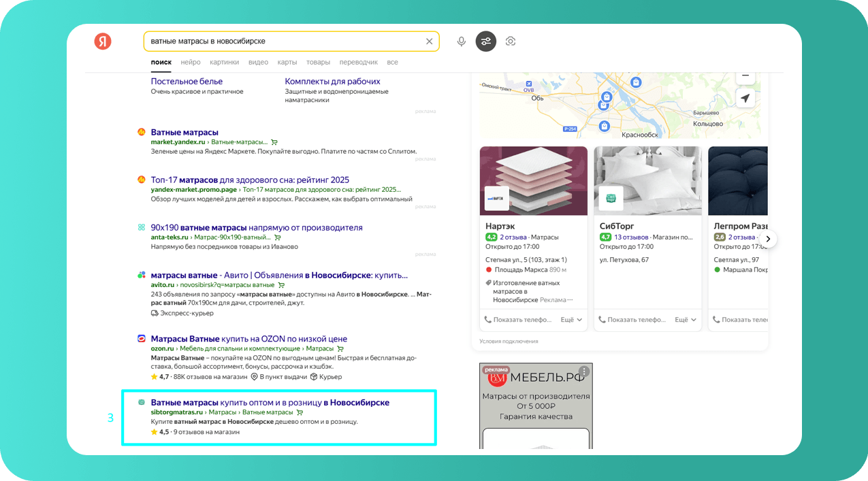The width and height of the screenshot is (868, 481).
Task: Click shopping cart icon on market.yandex.ru line
Action: pyautogui.click(x=274, y=142)
